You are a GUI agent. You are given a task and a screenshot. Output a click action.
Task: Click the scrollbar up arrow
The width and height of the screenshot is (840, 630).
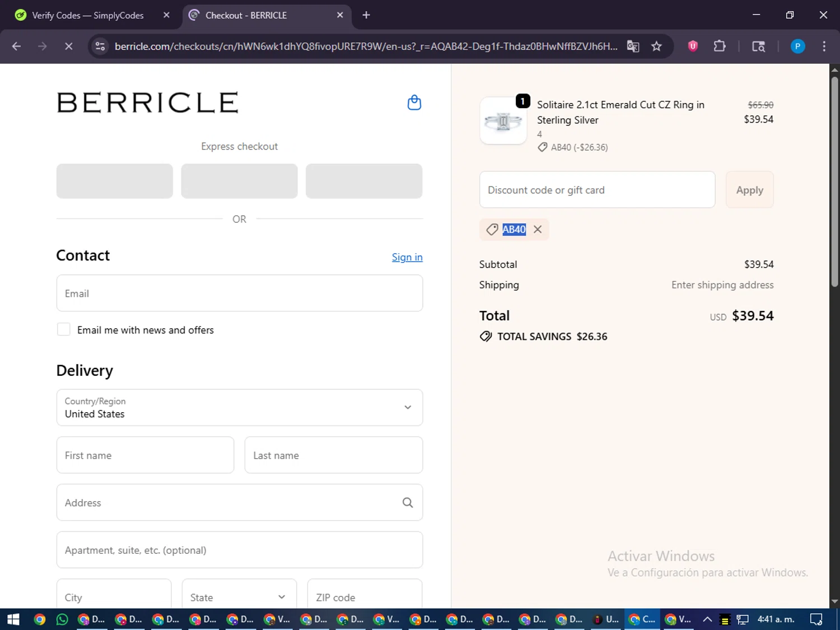[834, 70]
